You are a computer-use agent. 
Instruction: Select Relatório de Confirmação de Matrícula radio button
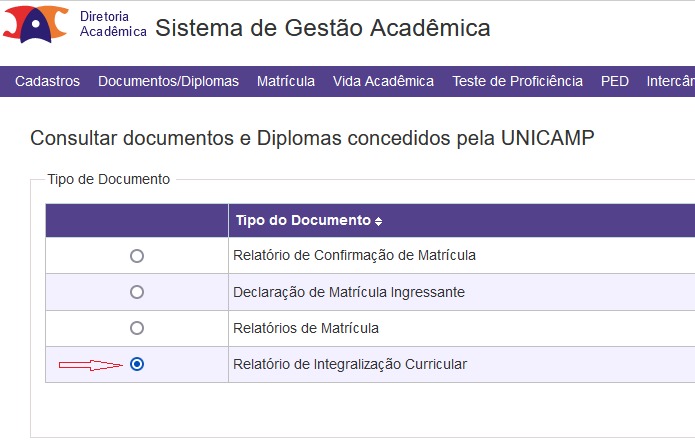(137, 256)
